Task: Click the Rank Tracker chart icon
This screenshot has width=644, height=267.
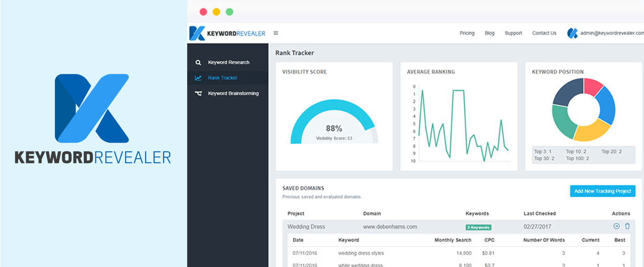Action: [x=198, y=78]
